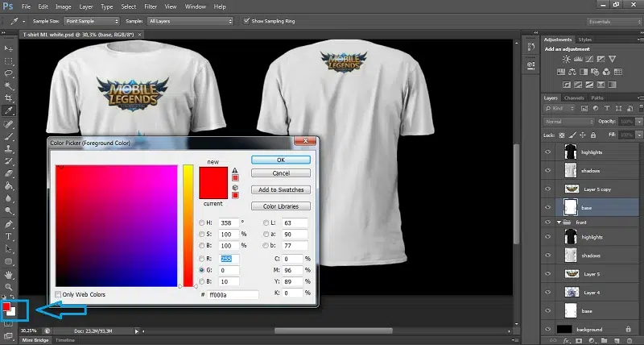Select the R red radio button
Screen dimensions: 644x345
pyautogui.click(x=202, y=259)
